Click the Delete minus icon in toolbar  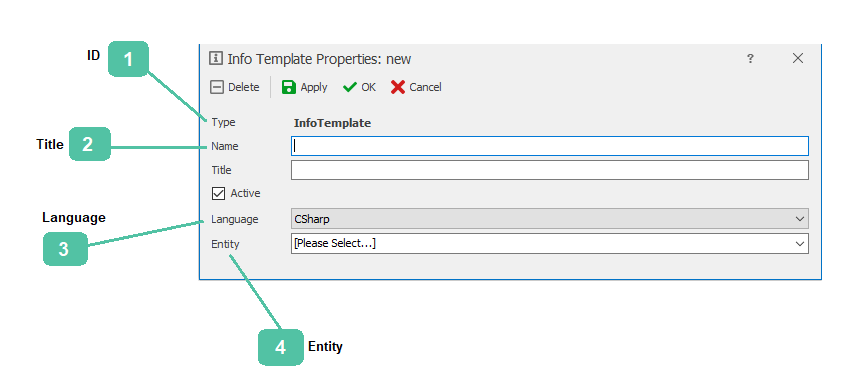tap(217, 87)
